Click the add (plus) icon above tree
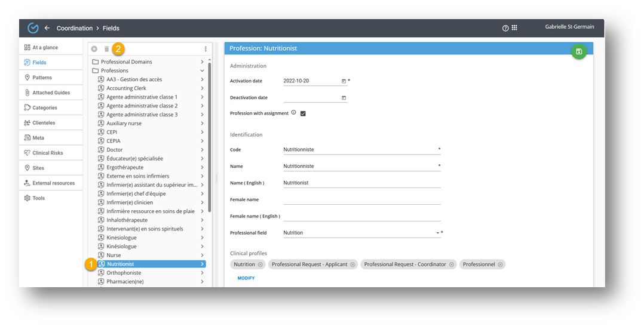This screenshot has height=326, width=644. point(94,49)
